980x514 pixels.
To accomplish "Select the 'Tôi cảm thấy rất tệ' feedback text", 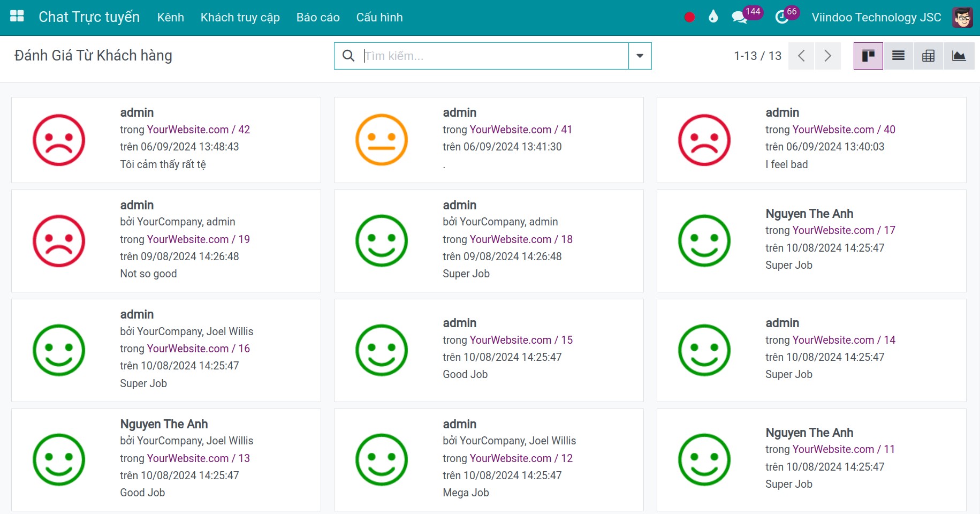I will coord(163,164).
